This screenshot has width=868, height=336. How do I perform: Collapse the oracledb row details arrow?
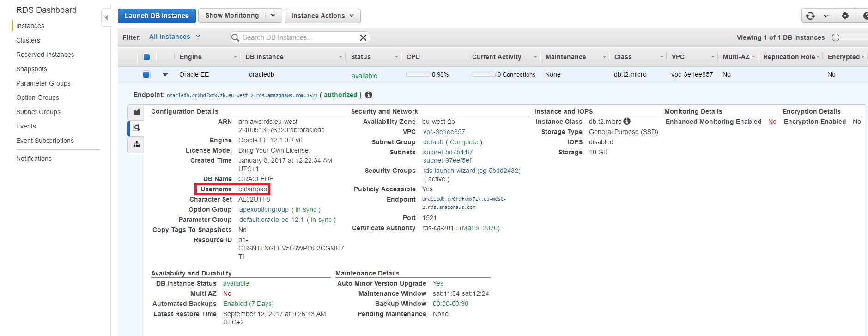pyautogui.click(x=165, y=74)
